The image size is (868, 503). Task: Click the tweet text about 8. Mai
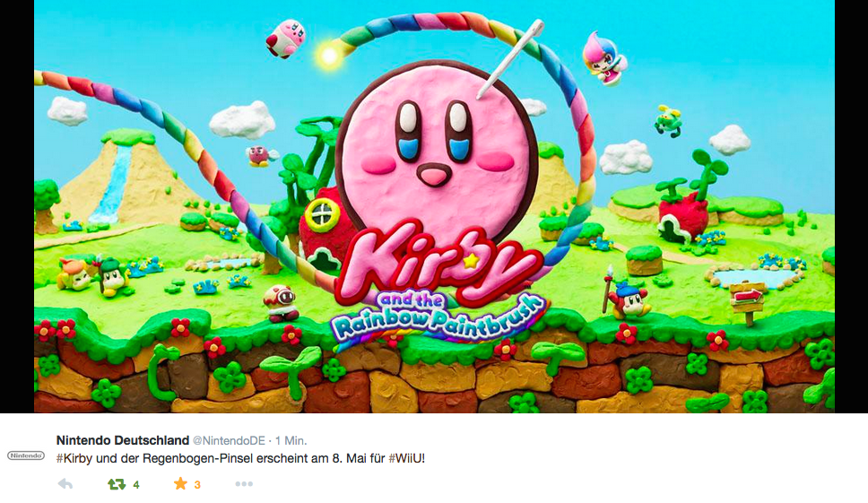tap(241, 459)
